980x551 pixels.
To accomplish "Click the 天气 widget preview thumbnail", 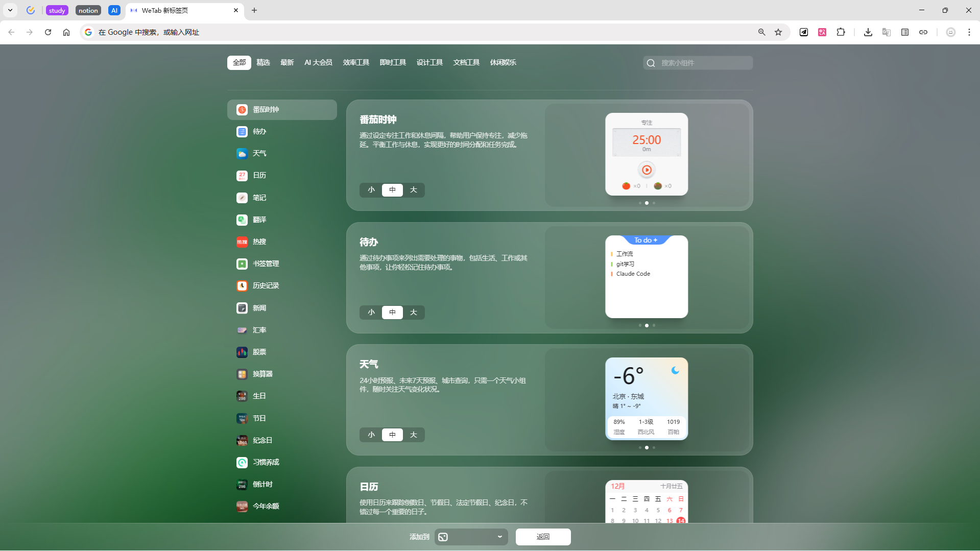I will point(647,399).
